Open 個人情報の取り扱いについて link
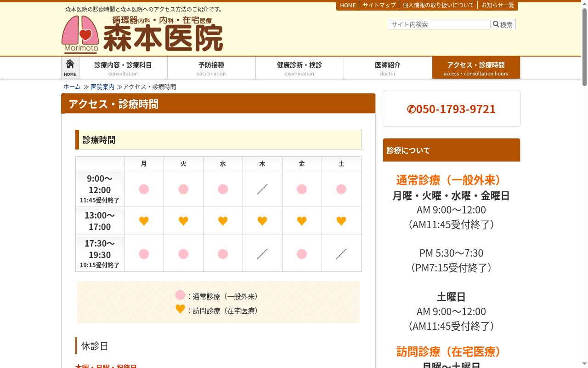 438,5
